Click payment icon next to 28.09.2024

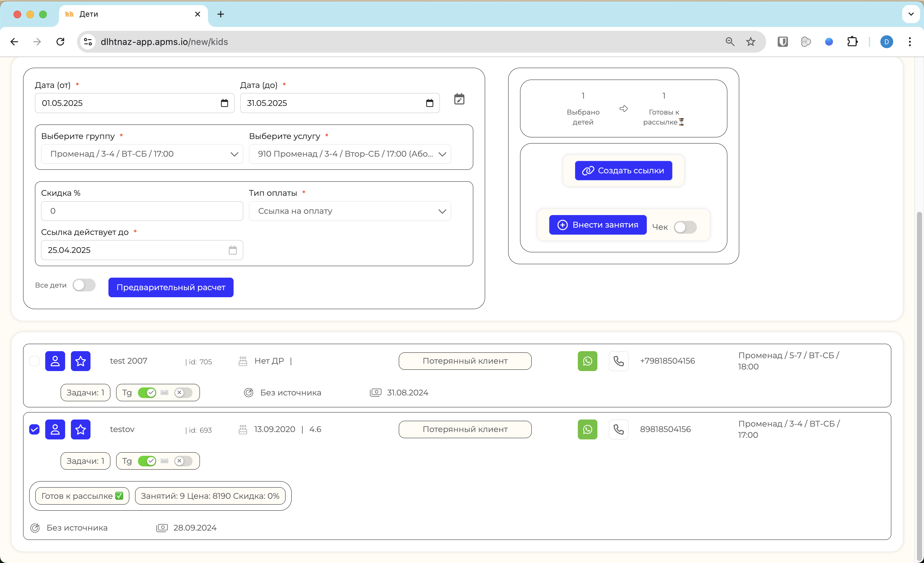pyautogui.click(x=162, y=528)
